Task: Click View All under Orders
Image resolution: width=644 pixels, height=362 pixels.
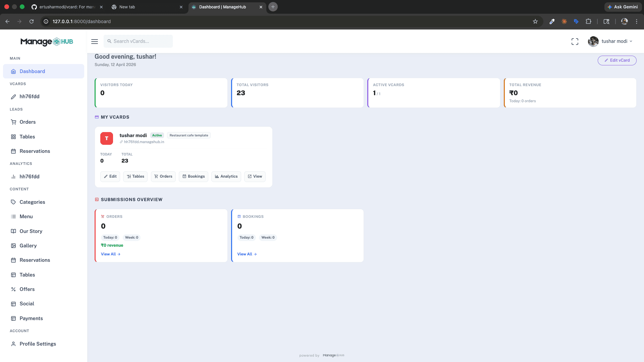Action: pyautogui.click(x=111, y=254)
